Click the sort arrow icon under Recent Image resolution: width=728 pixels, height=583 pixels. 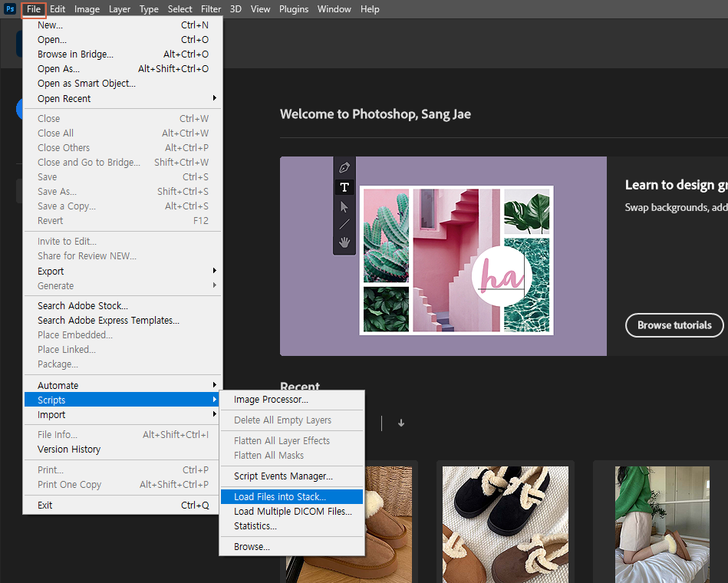[x=401, y=423]
